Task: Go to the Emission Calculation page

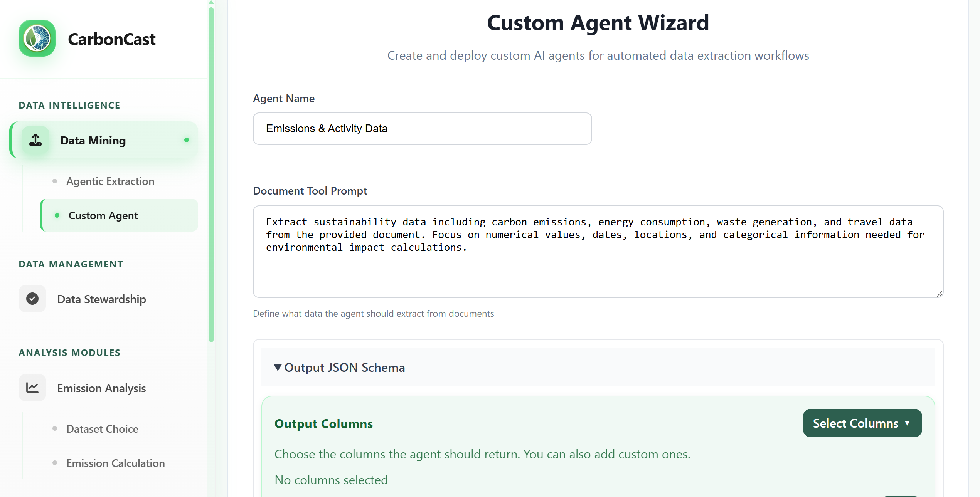Action: coord(115,463)
